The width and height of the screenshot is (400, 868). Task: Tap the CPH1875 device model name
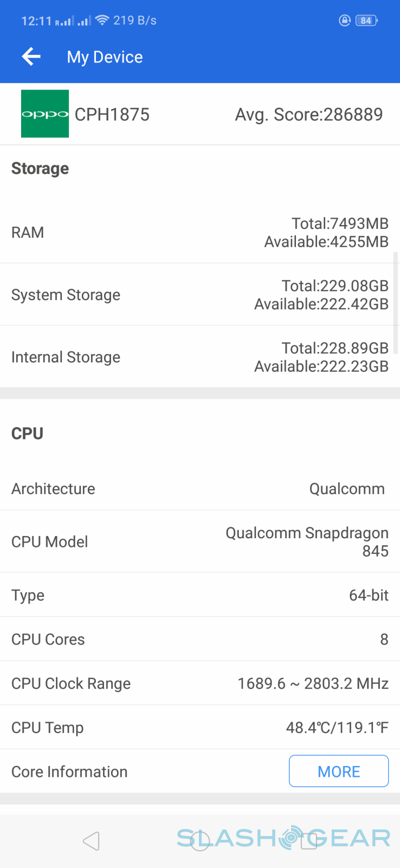tap(112, 114)
